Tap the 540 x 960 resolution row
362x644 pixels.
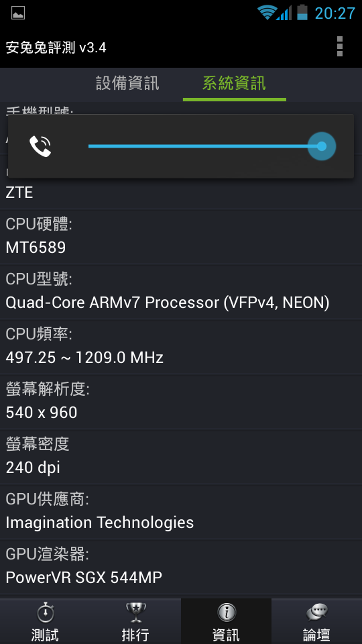181,402
